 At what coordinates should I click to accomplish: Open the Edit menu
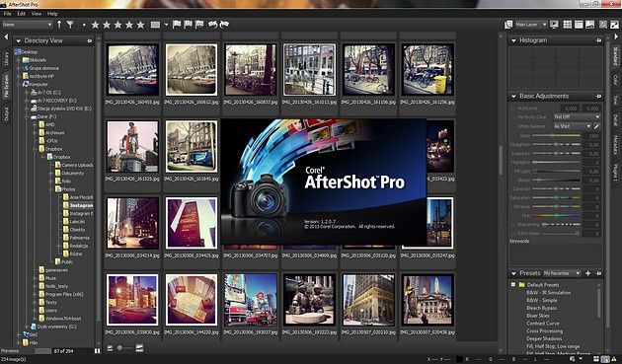click(21, 14)
